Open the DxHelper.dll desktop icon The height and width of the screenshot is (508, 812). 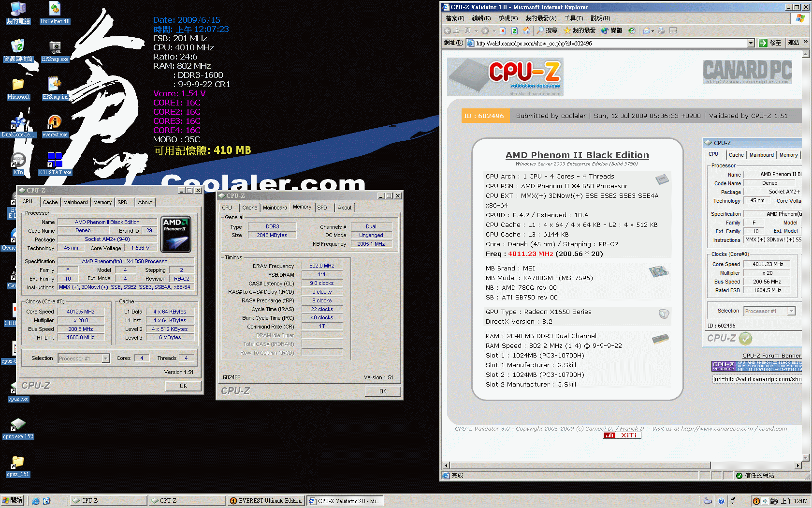[55, 13]
